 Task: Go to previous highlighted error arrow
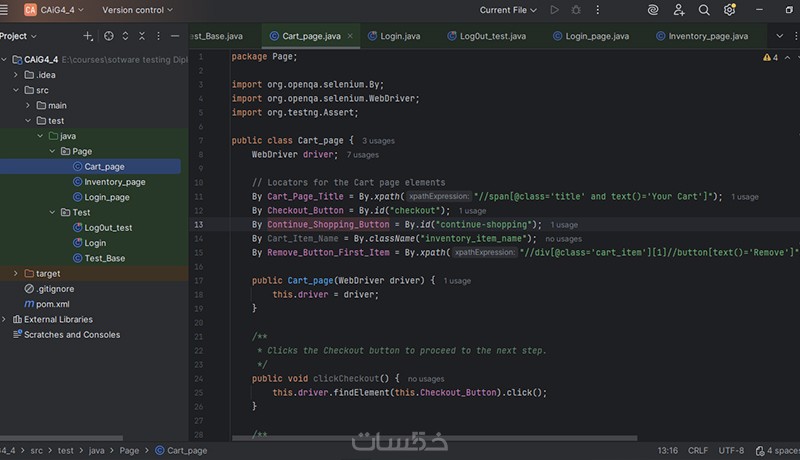787,58
